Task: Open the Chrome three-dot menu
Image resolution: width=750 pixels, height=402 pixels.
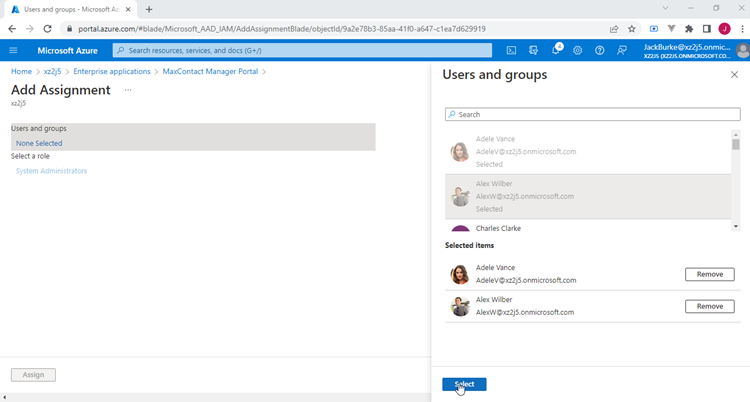Action: pyautogui.click(x=742, y=29)
